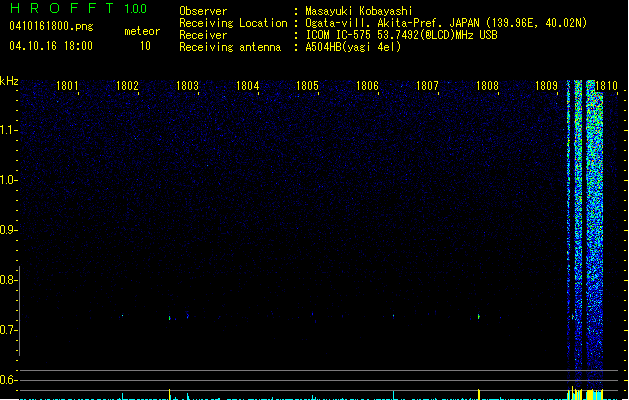Click the 0.7 kHz axis label
This screenshot has height=400, width=629.
pos(9,330)
